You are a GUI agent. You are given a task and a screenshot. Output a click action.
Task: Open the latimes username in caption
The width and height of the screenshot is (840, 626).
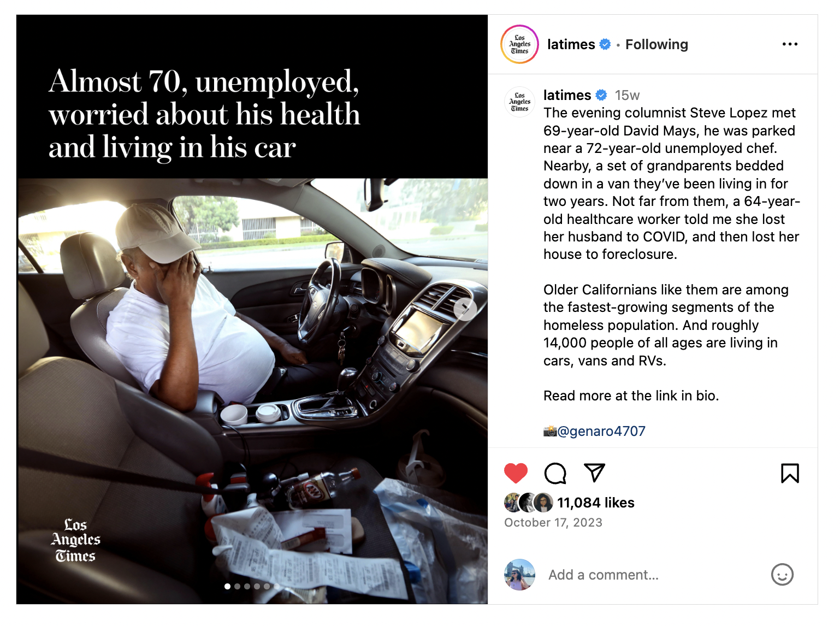pyautogui.click(x=567, y=95)
